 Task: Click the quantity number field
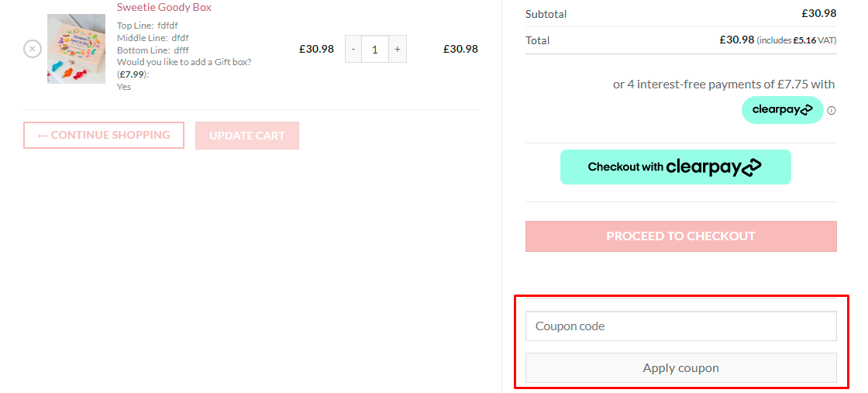(x=375, y=49)
